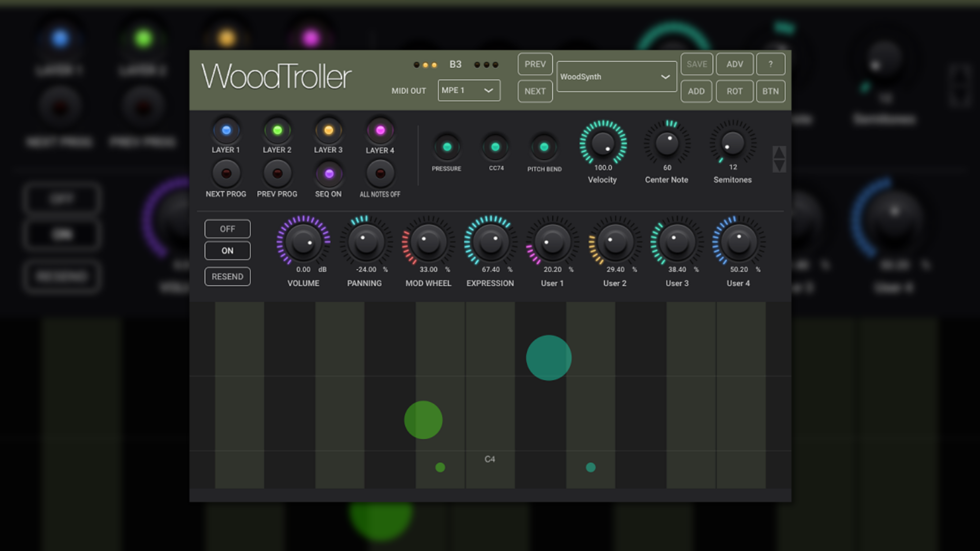Click the NEXT preset button
This screenshot has width=980, height=551.
[x=534, y=91]
